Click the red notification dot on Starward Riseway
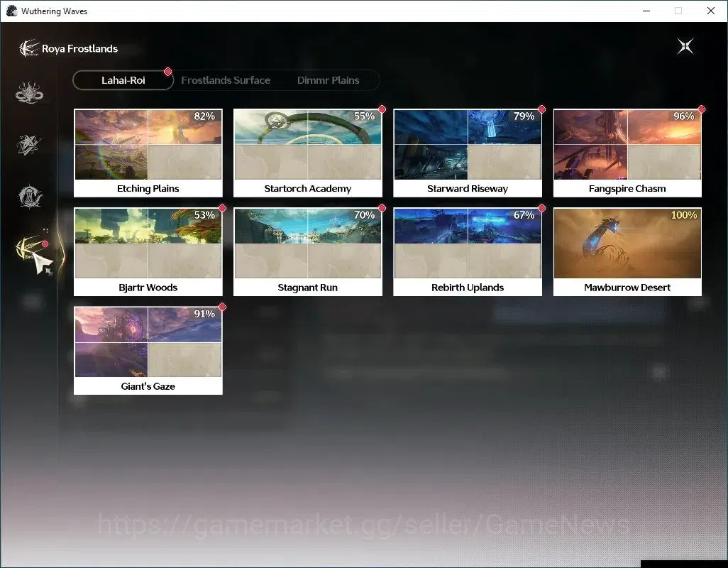This screenshot has width=728, height=568. [541, 109]
